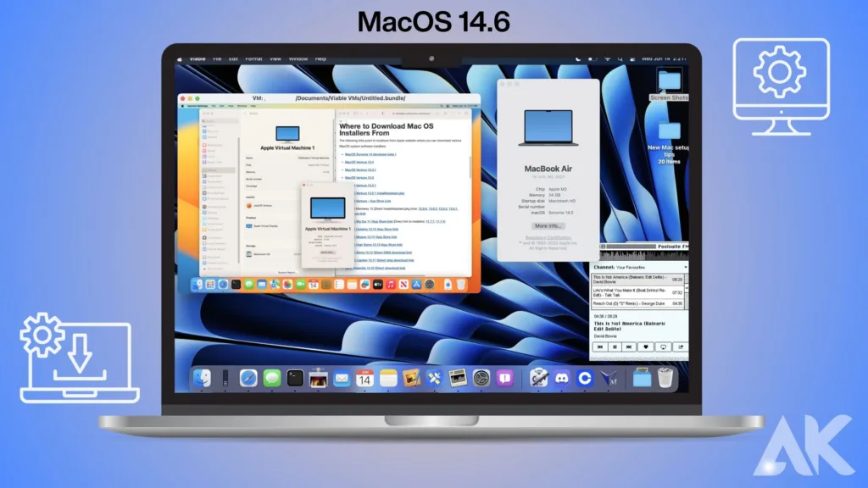Viewport: 868px width, 488px height.
Task: Open Spotlight search in the menu bar
Action: (620, 58)
